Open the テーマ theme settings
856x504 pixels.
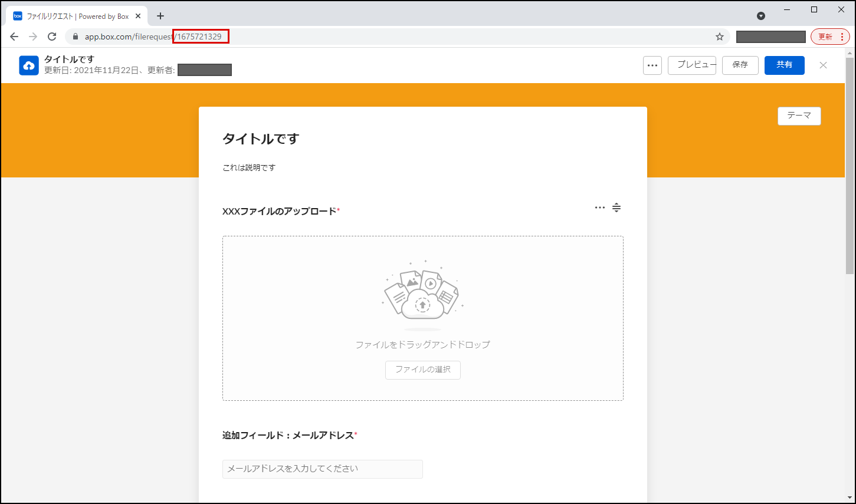click(x=799, y=116)
